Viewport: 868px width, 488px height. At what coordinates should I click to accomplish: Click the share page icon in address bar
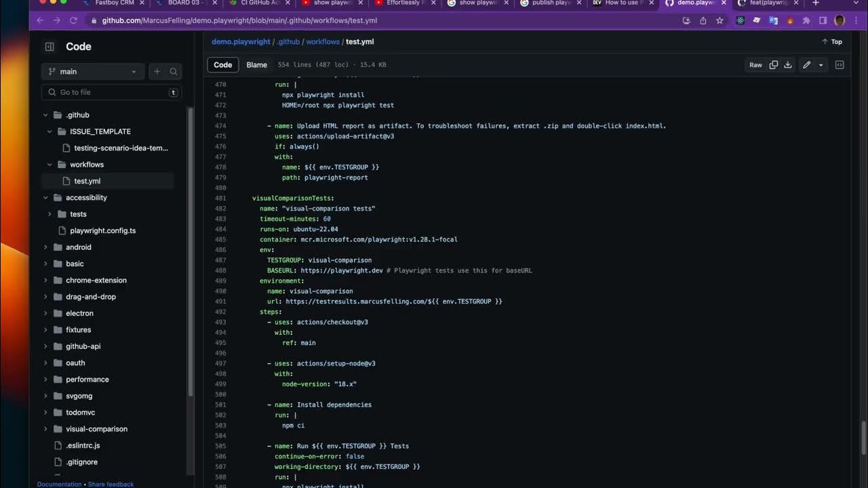[703, 20]
